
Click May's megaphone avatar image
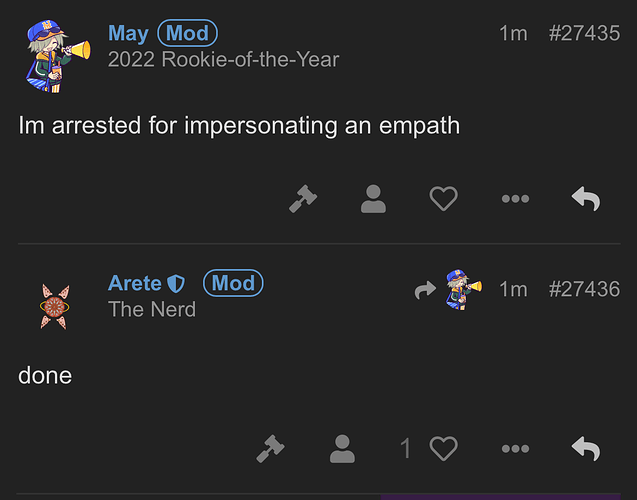pos(58,56)
